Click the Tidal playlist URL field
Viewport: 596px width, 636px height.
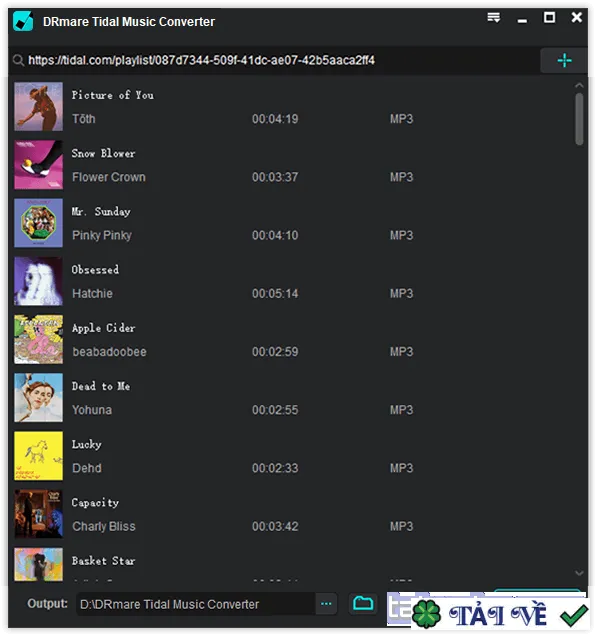tap(276, 60)
